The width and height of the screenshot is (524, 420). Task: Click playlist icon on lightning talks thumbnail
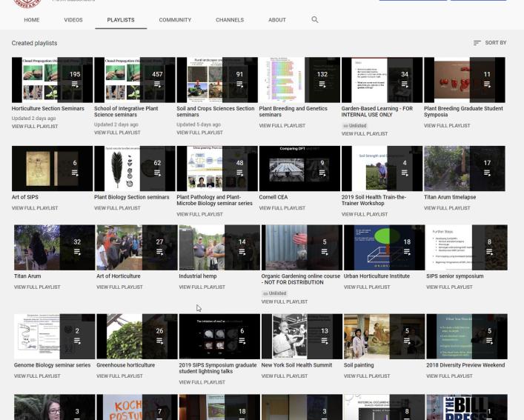[x=242, y=341]
